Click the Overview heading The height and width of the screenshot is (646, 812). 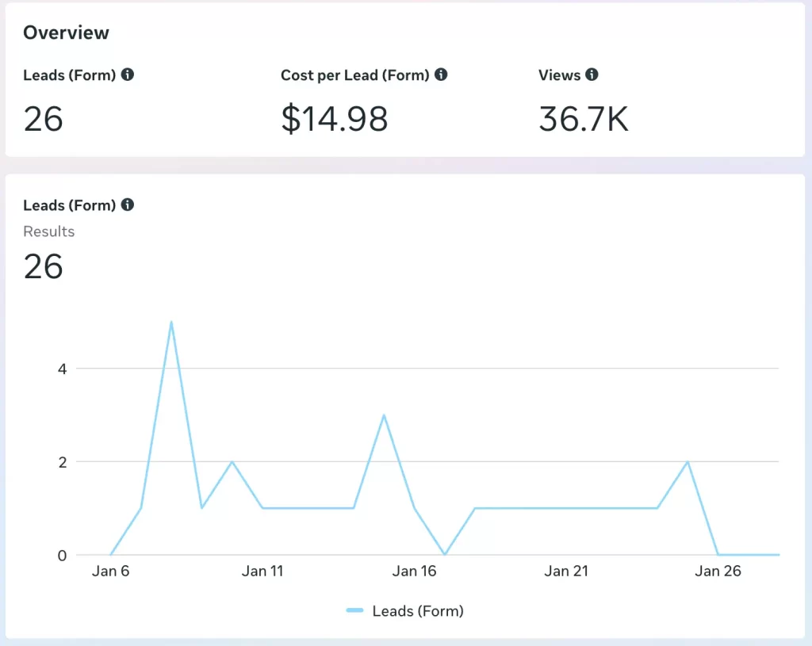point(66,33)
